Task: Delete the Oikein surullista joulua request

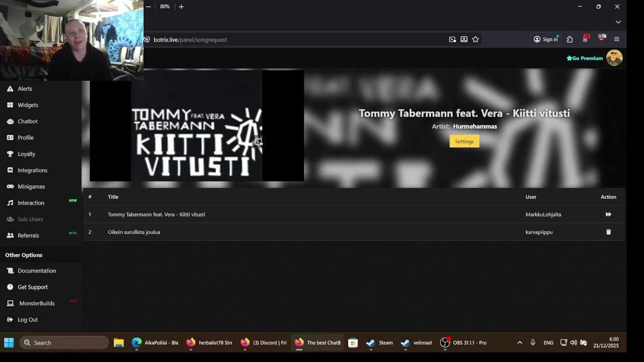Action: click(608, 232)
